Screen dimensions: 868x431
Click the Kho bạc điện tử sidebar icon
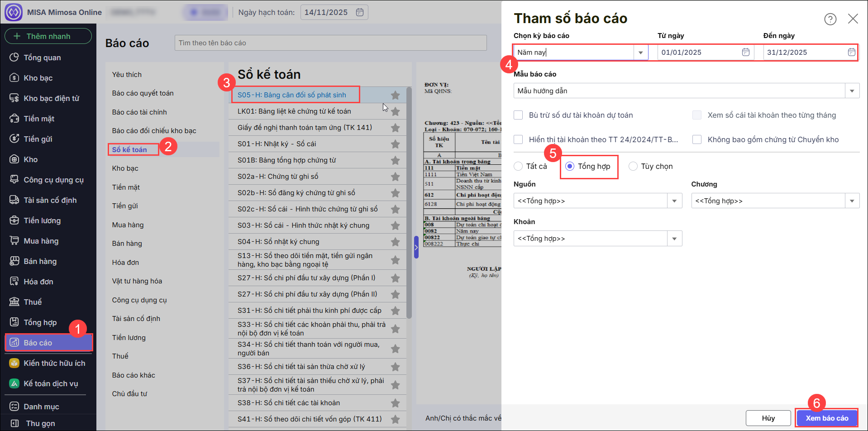(14, 98)
